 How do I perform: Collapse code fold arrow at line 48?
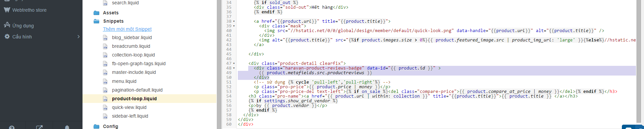point(234,68)
